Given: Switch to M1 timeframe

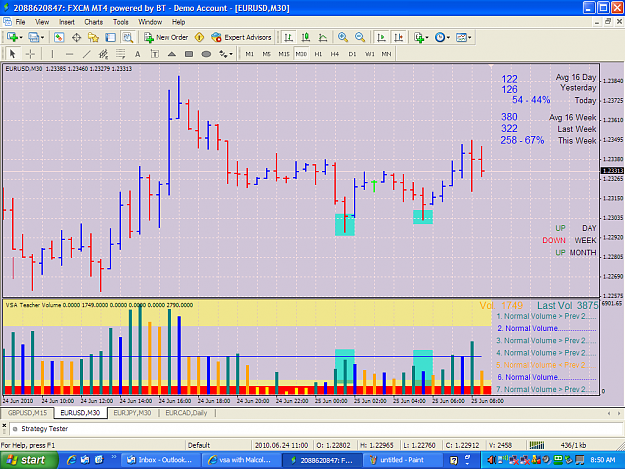Looking at the screenshot, I should 250,54.
